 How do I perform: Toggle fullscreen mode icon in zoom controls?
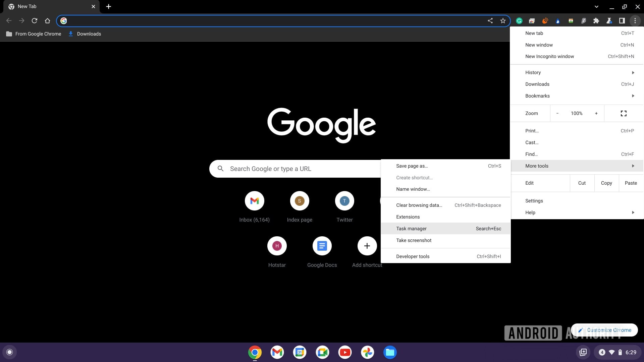click(624, 113)
